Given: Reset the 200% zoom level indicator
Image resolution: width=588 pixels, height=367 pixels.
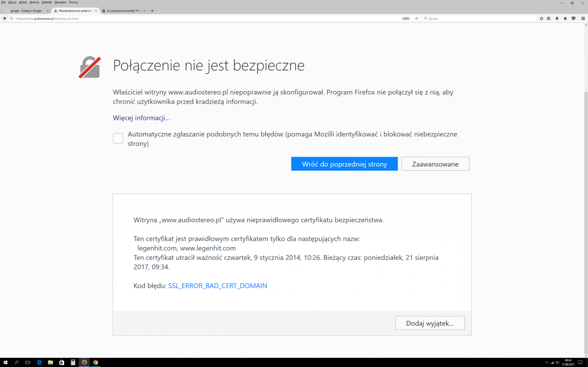Looking at the screenshot, I should [406, 19].
